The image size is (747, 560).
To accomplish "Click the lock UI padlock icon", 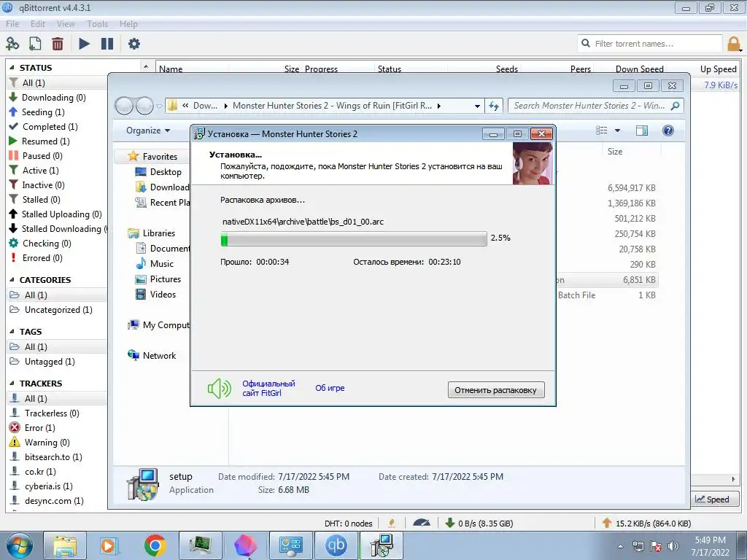I will pyautogui.click(x=734, y=44).
